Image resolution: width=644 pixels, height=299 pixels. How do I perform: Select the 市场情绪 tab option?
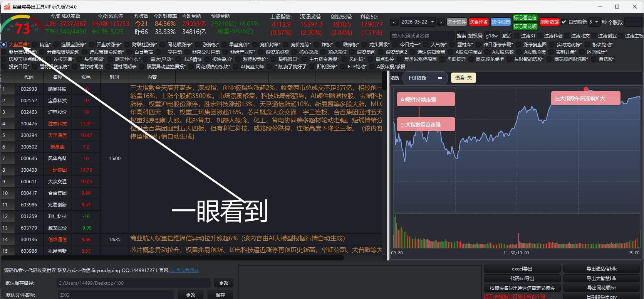click(192, 59)
